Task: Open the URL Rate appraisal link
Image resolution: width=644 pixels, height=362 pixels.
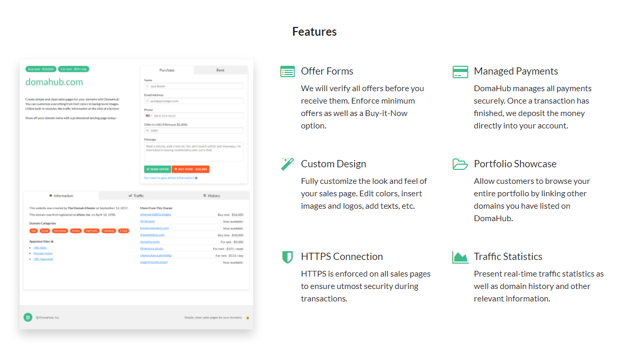Action: [x=40, y=248]
